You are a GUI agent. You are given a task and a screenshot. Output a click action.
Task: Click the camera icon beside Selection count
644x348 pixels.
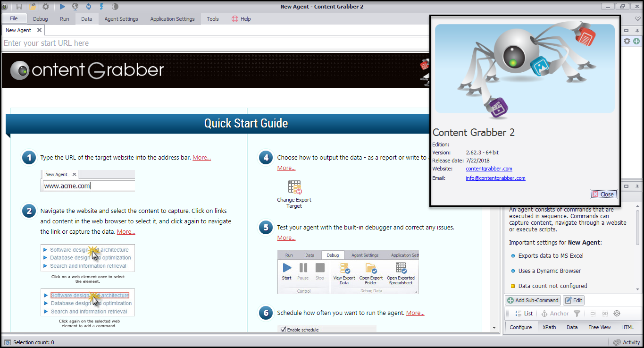pos(7,342)
